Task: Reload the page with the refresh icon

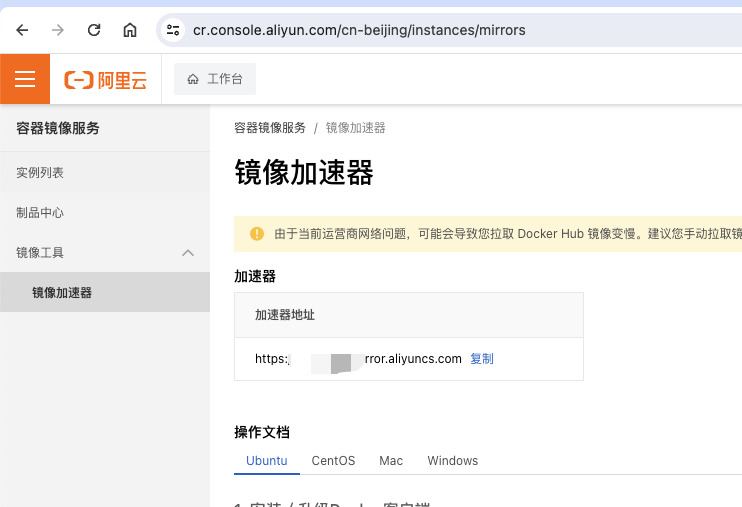Action: coord(94,30)
